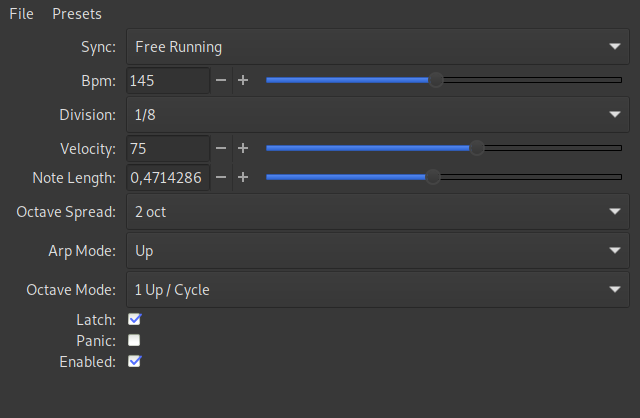Image resolution: width=640 pixels, height=418 pixels.
Task: Click the Bpm slider handle
Action: [x=436, y=80]
